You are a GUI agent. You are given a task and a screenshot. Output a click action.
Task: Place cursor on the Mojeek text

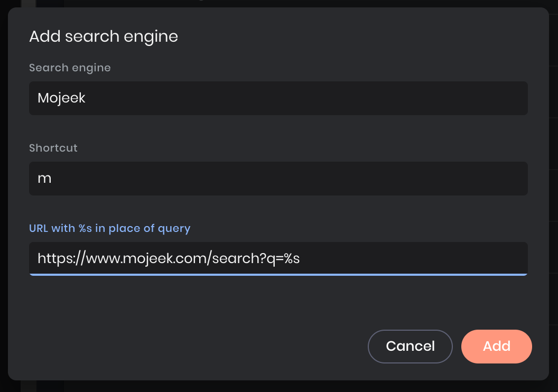(x=61, y=98)
